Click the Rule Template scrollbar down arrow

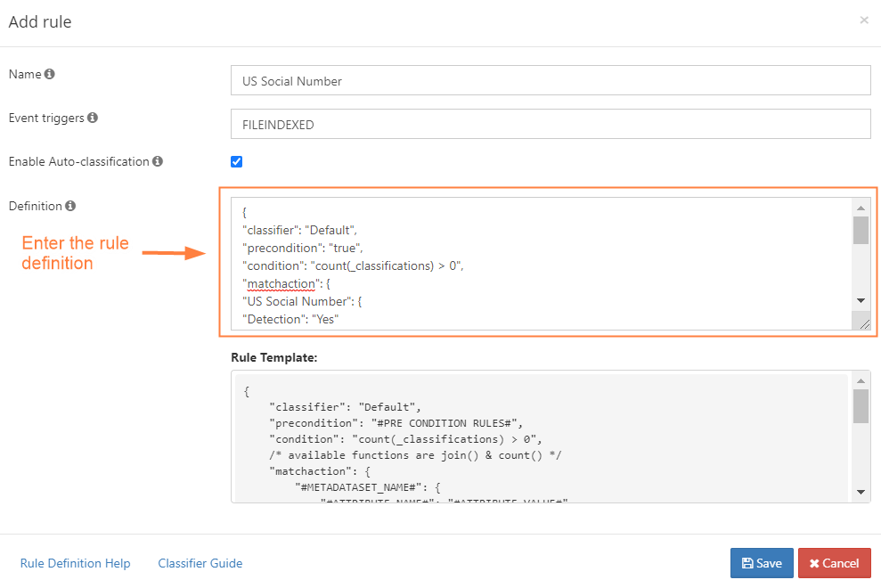(x=861, y=492)
